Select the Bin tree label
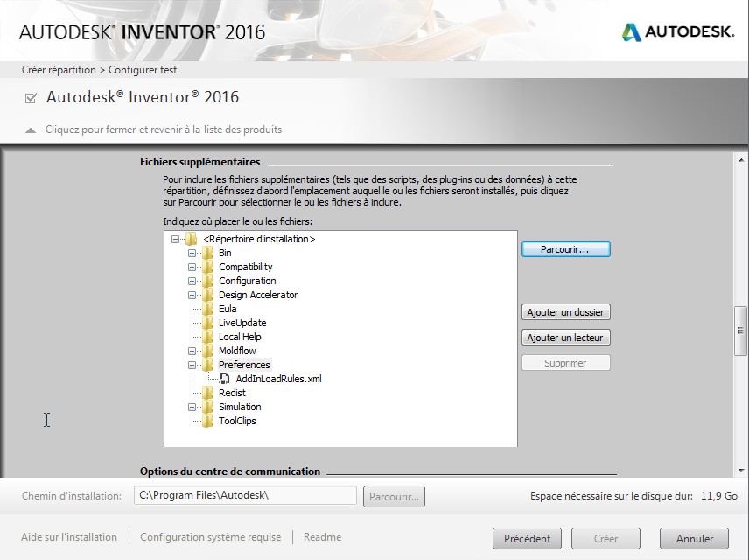Viewport: 749px width, 560px height. (225, 253)
